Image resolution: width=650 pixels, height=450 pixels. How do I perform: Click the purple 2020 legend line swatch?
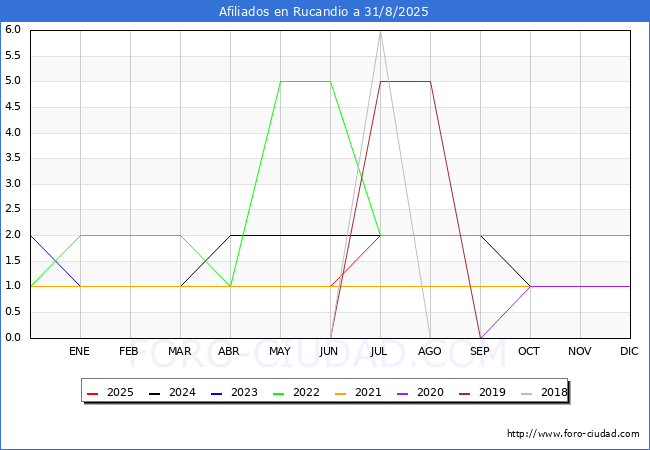(x=401, y=392)
